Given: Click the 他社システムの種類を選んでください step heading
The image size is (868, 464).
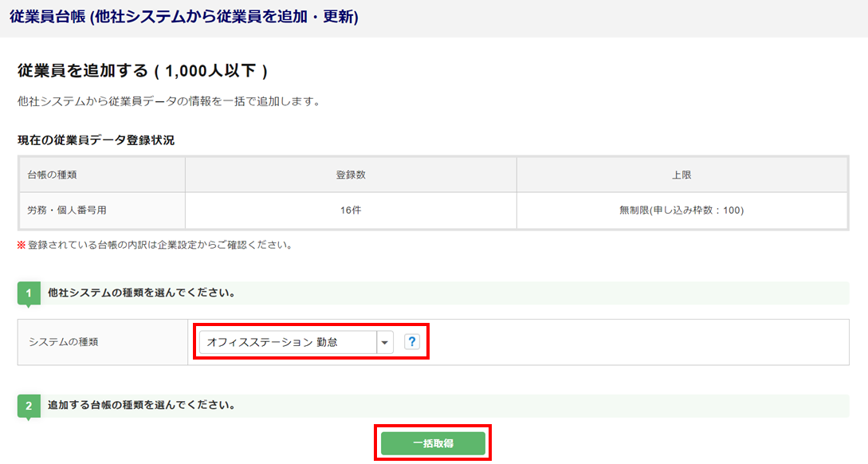Looking at the screenshot, I should 142,293.
